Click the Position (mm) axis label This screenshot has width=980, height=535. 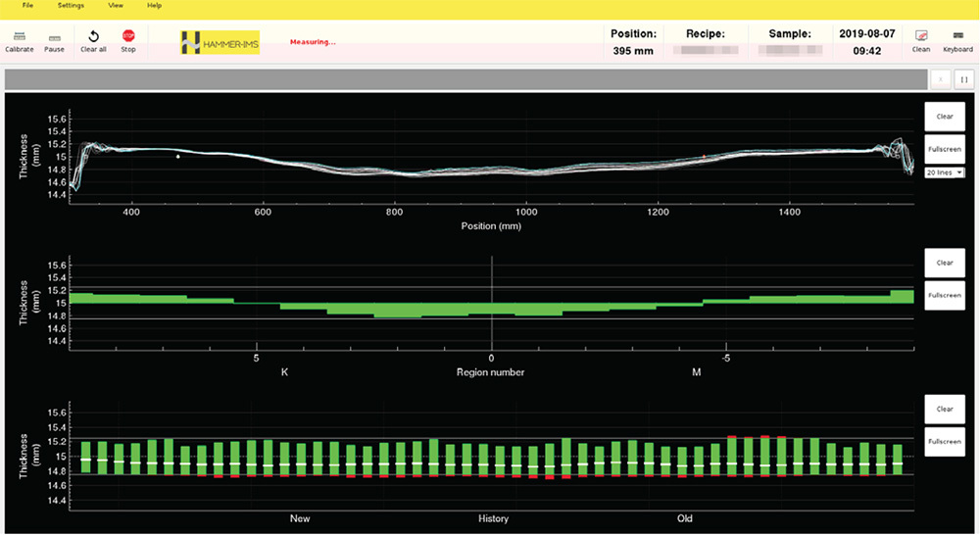point(491,225)
